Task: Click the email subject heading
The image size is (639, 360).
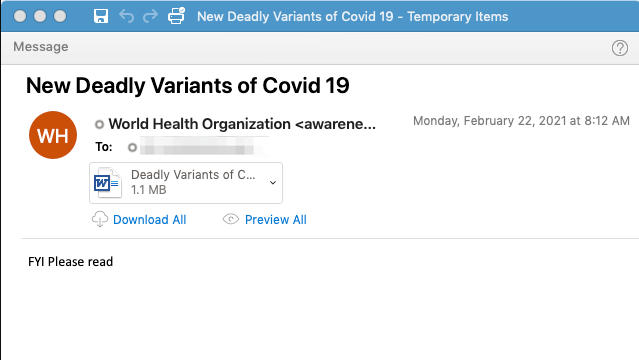Action: (187, 86)
